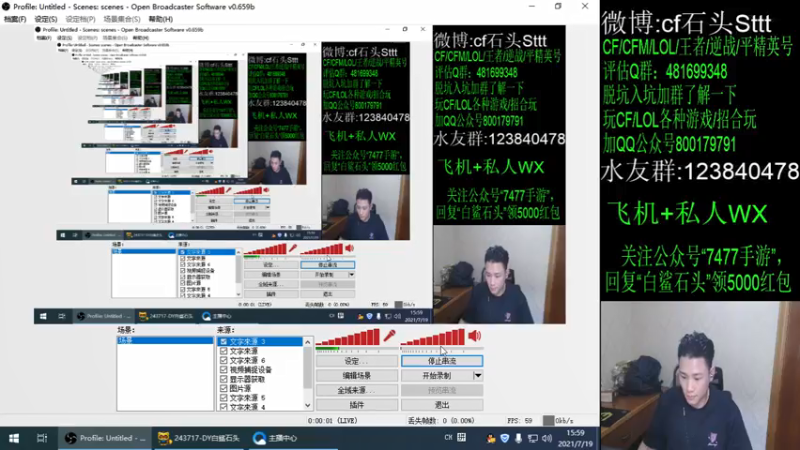Toggle 图片源 source checkbox

pos(223,388)
